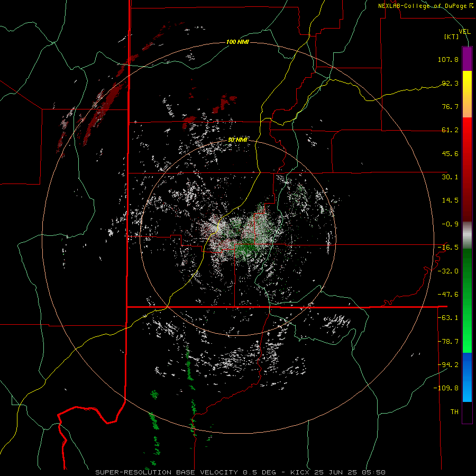Click the 100 NMI range ring label
The width and height of the screenshot is (476, 476).
tap(237, 42)
